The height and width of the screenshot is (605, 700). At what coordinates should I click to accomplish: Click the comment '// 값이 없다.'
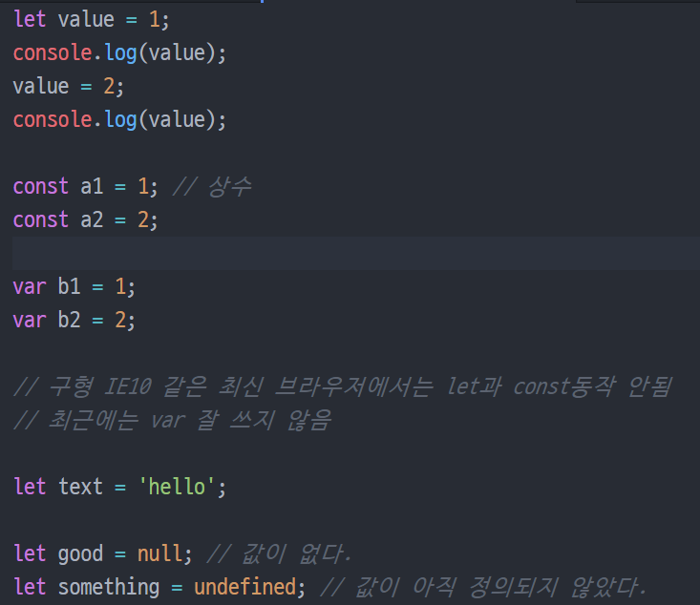coord(280,553)
